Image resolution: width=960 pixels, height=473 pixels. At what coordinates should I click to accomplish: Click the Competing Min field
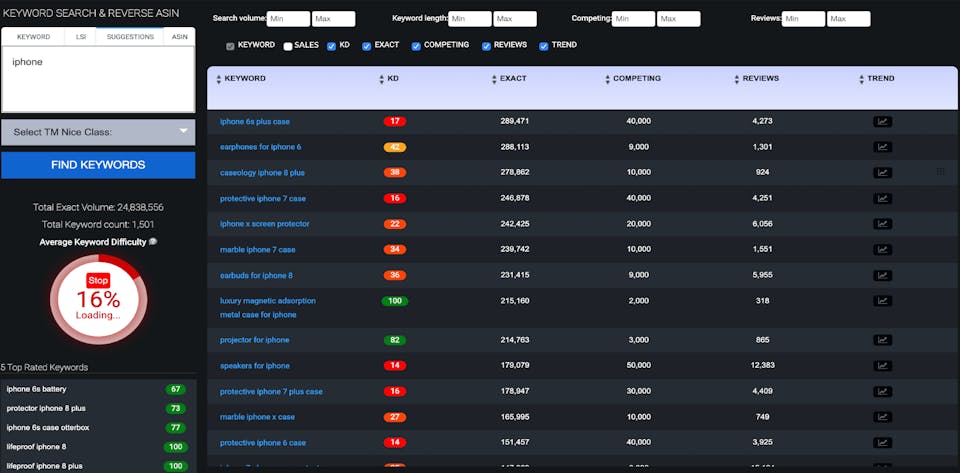pyautogui.click(x=633, y=19)
